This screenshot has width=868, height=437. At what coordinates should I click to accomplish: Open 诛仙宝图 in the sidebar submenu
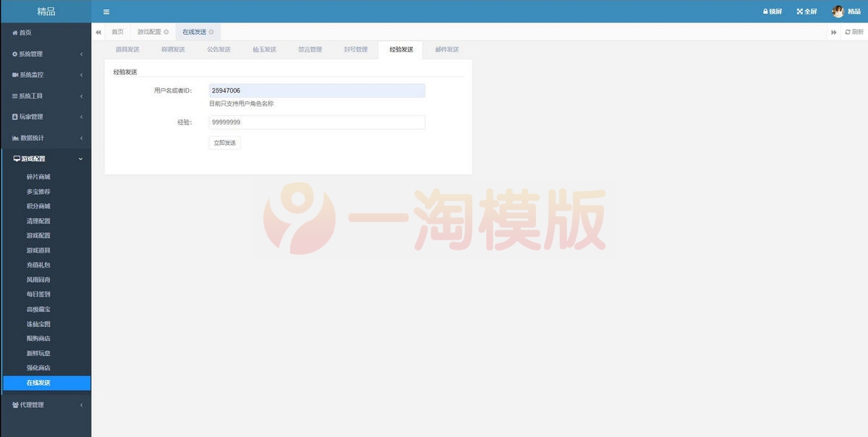38,323
